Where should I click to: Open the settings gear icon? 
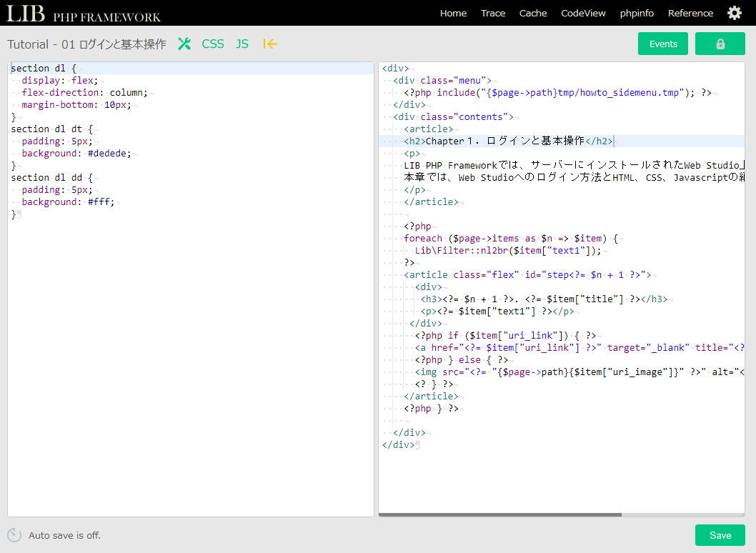(x=734, y=13)
